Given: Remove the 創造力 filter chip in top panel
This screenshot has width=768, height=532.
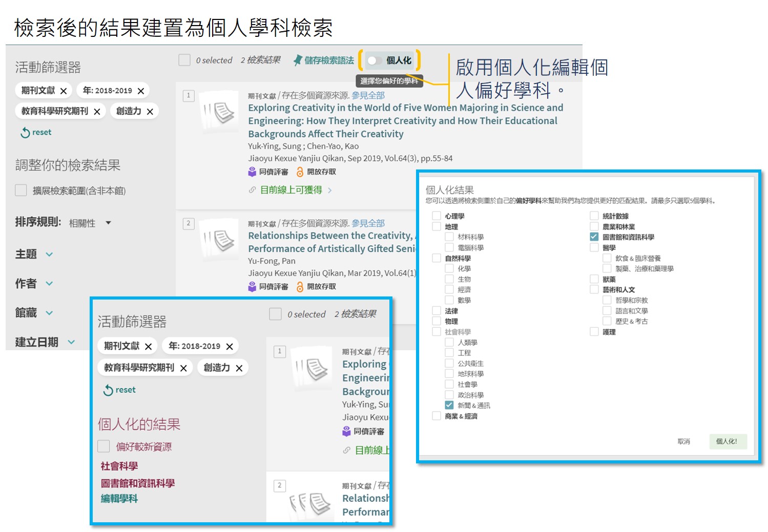Looking at the screenshot, I should click(x=150, y=112).
